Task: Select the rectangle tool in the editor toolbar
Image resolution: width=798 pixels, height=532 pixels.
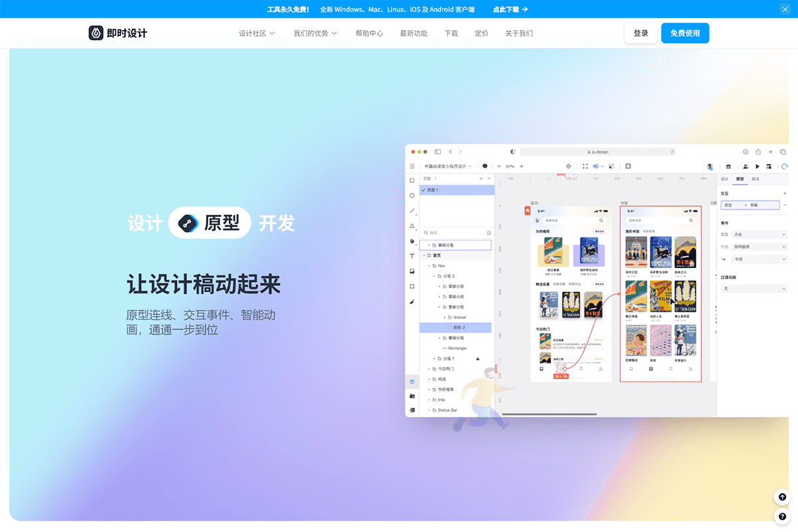Action: pos(412,180)
